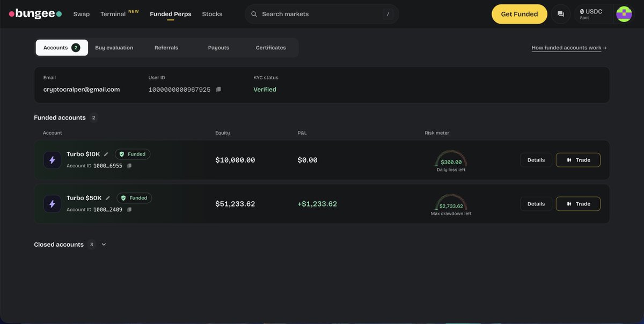Edit the Turbo $10K account name
The width and height of the screenshot is (644, 324).
(106, 154)
